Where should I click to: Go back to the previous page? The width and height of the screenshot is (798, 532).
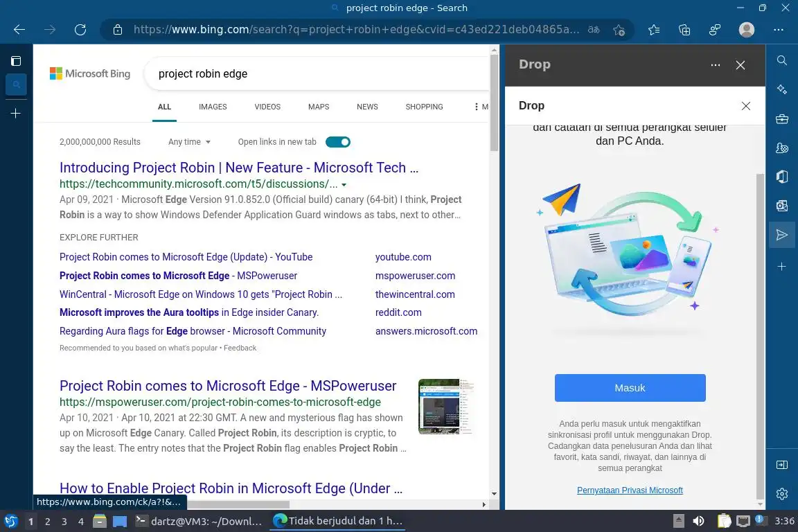[19, 30]
